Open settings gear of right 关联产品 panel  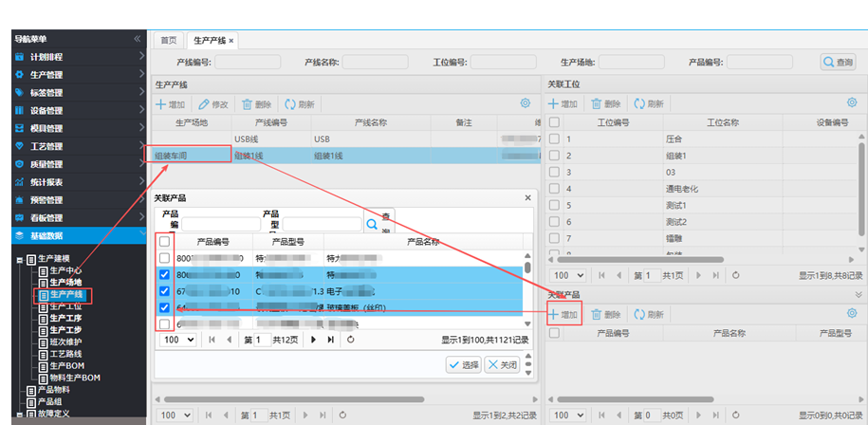tap(853, 314)
